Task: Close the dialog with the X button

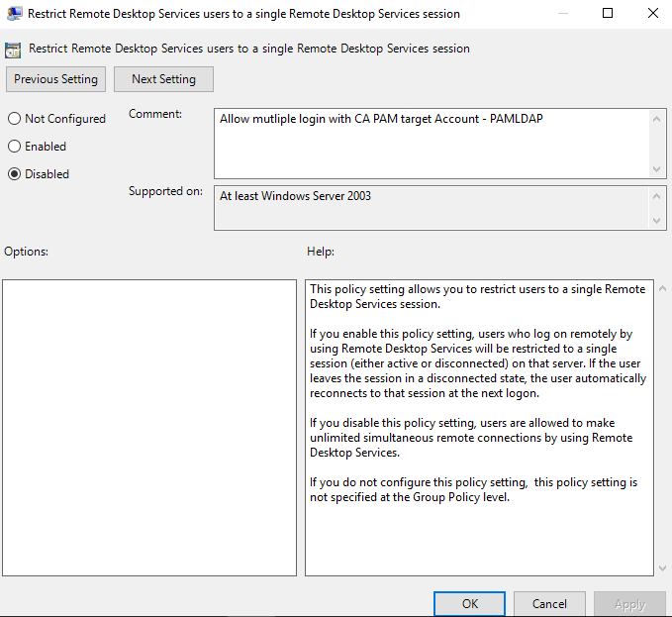Action: [651, 14]
